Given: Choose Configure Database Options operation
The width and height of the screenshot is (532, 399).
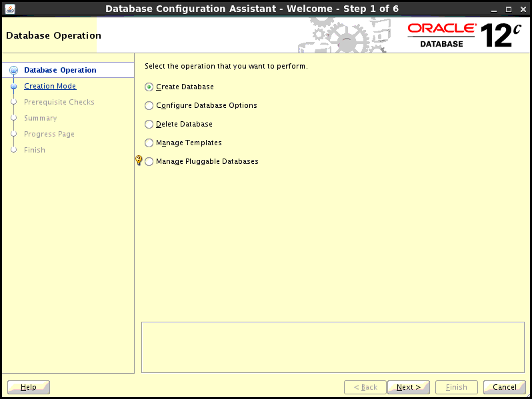Looking at the screenshot, I should [149, 106].
